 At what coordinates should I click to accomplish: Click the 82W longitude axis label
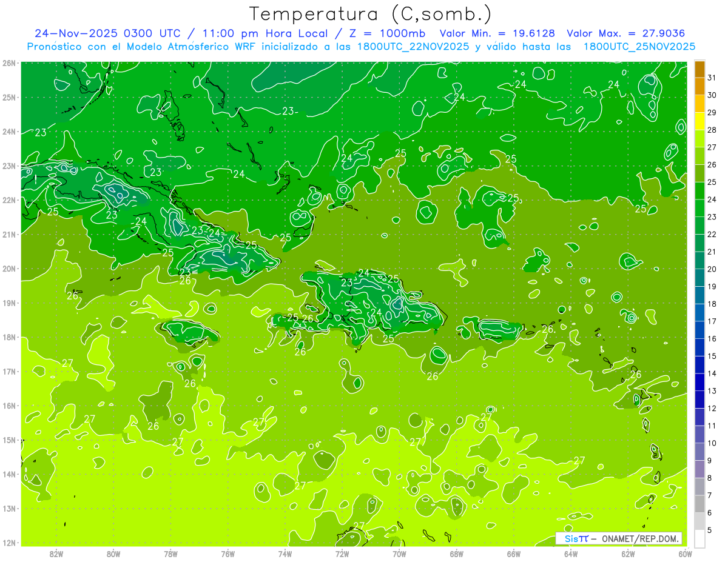click(56, 554)
